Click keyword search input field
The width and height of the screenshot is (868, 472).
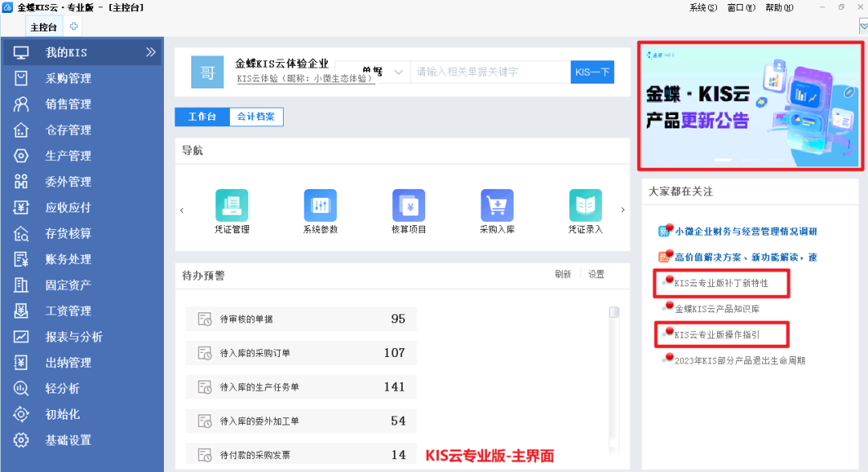[x=490, y=72]
